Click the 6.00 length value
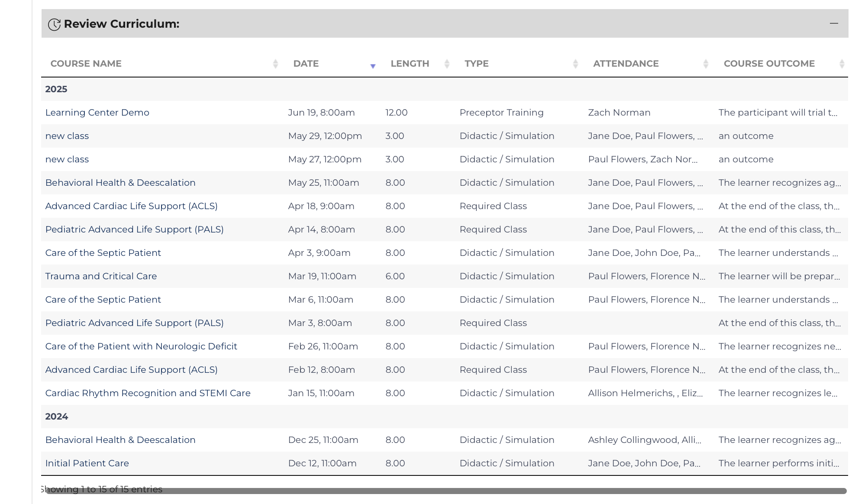Image resolution: width=852 pixels, height=504 pixels. tap(395, 276)
